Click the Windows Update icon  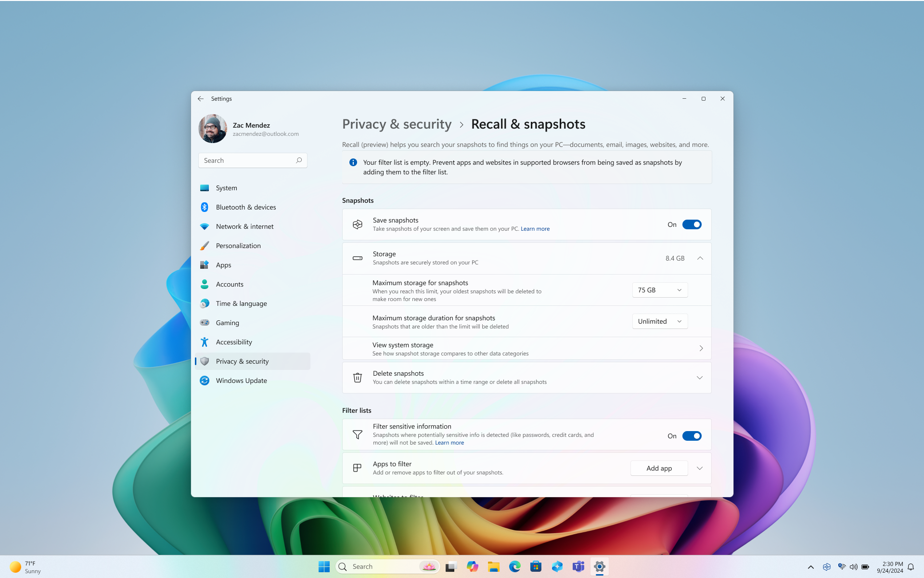(x=205, y=380)
